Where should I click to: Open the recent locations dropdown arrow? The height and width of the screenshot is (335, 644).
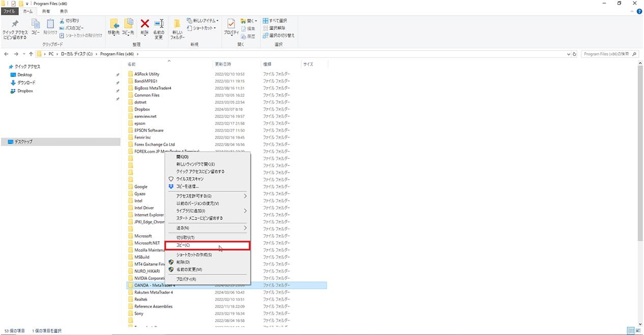tap(24, 53)
